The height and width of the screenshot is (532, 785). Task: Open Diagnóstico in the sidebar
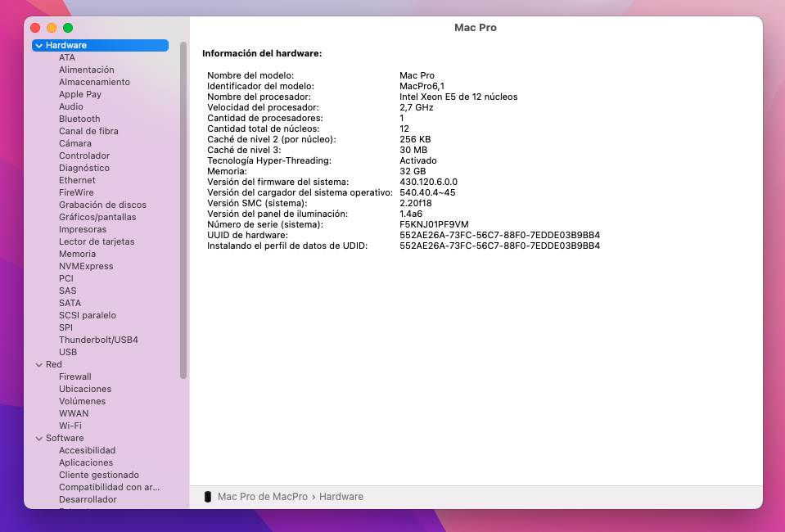click(x=84, y=168)
